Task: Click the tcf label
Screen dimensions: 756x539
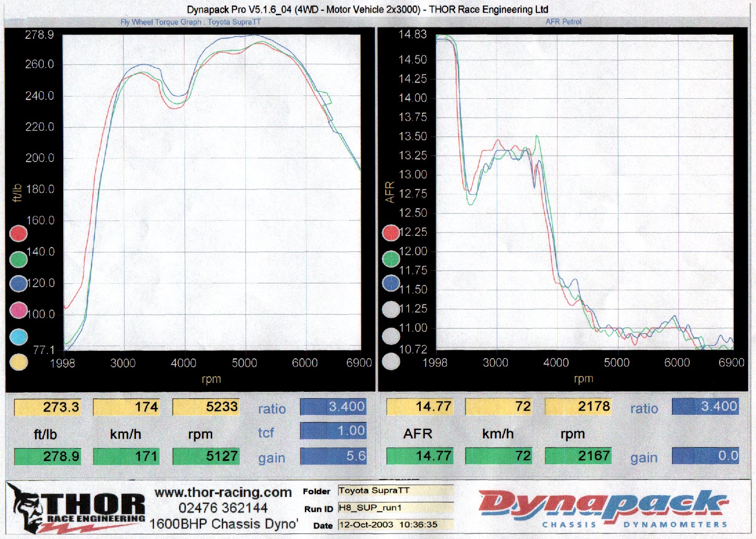Action: coord(266,433)
